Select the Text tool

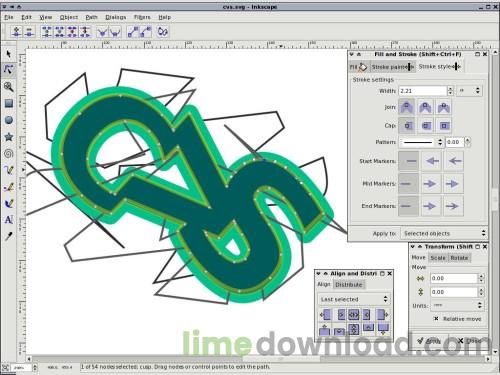9,220
